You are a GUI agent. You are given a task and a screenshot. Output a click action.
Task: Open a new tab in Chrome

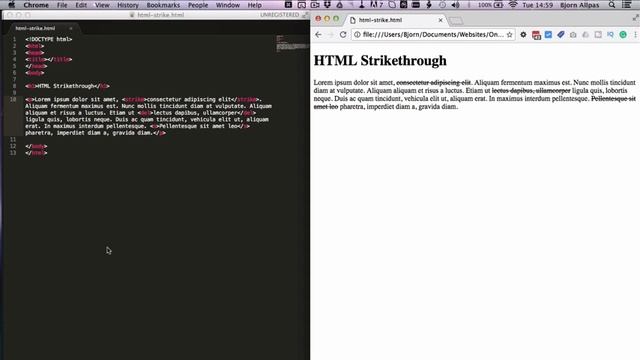coord(456,20)
